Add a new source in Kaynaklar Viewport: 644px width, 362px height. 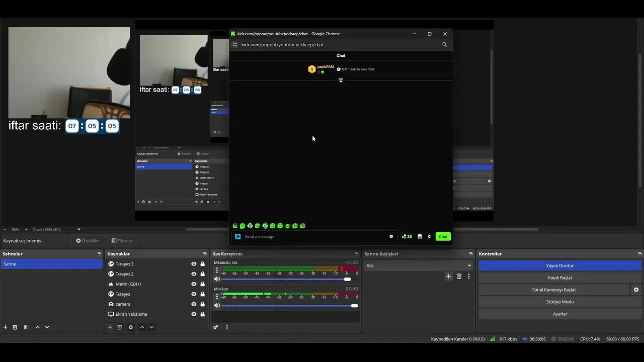(x=110, y=327)
